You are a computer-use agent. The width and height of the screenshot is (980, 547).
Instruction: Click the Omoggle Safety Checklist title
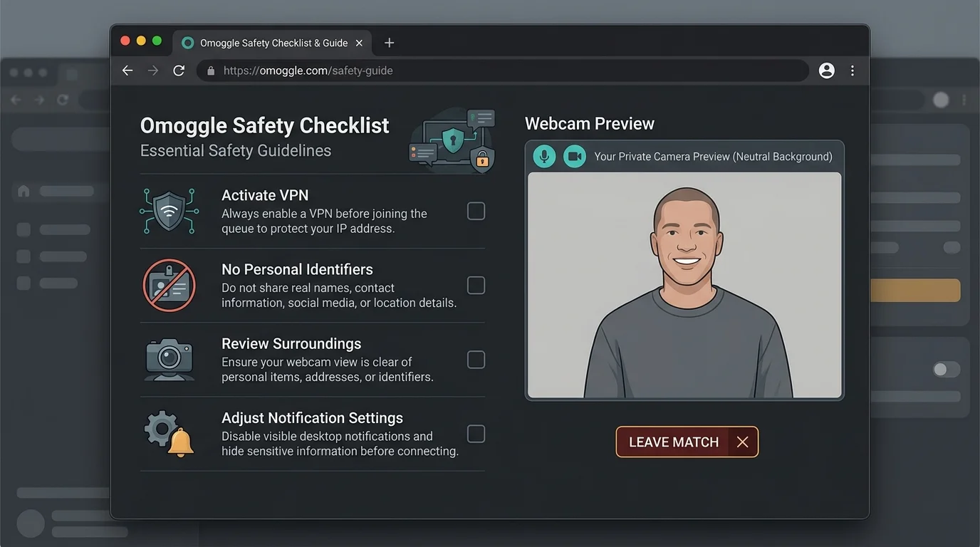click(264, 126)
